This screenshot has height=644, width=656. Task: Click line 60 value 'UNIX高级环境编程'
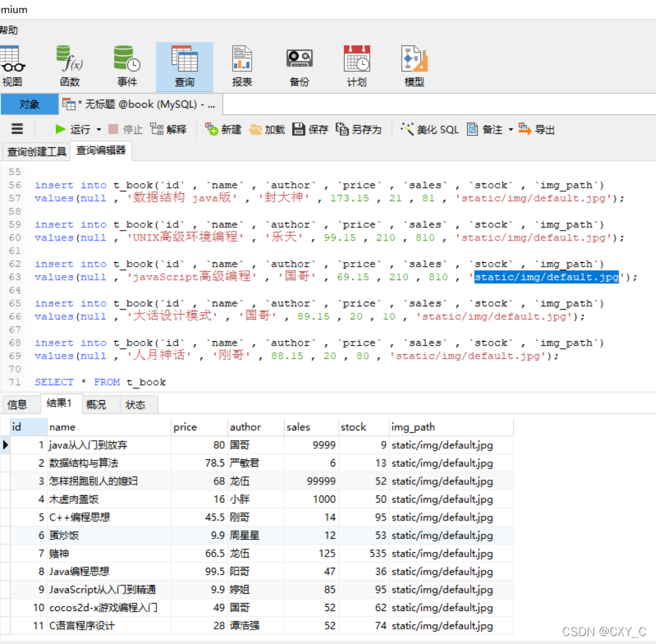click(185, 237)
